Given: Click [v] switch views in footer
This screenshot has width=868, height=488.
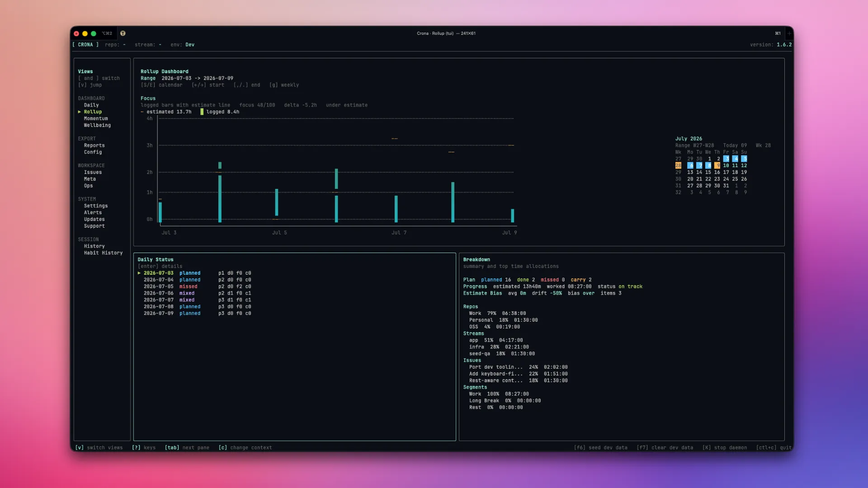Looking at the screenshot, I should 99,448.
